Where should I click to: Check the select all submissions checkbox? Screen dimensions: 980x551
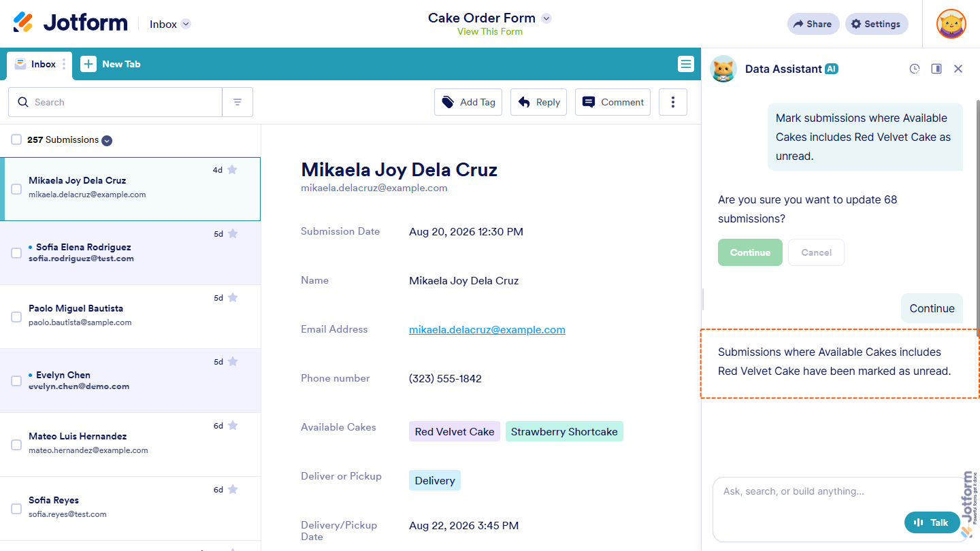click(x=16, y=139)
